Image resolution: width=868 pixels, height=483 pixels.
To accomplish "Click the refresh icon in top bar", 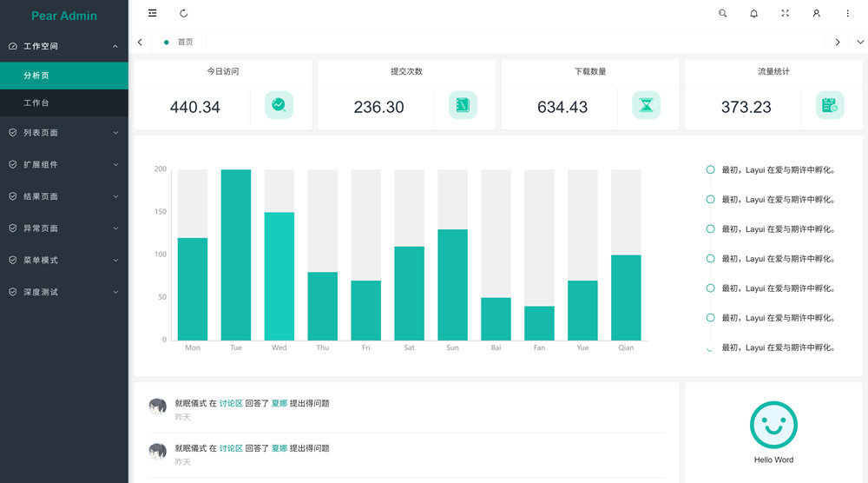I will tap(183, 14).
